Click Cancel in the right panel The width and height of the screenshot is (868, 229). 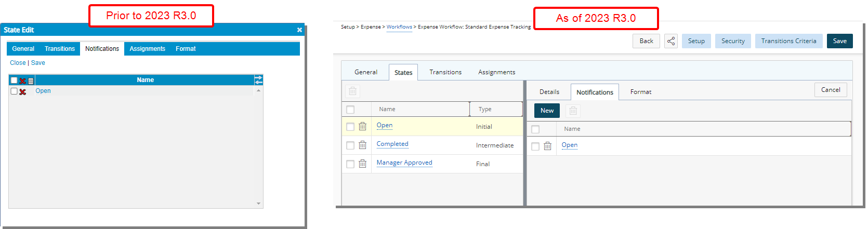[x=831, y=90]
